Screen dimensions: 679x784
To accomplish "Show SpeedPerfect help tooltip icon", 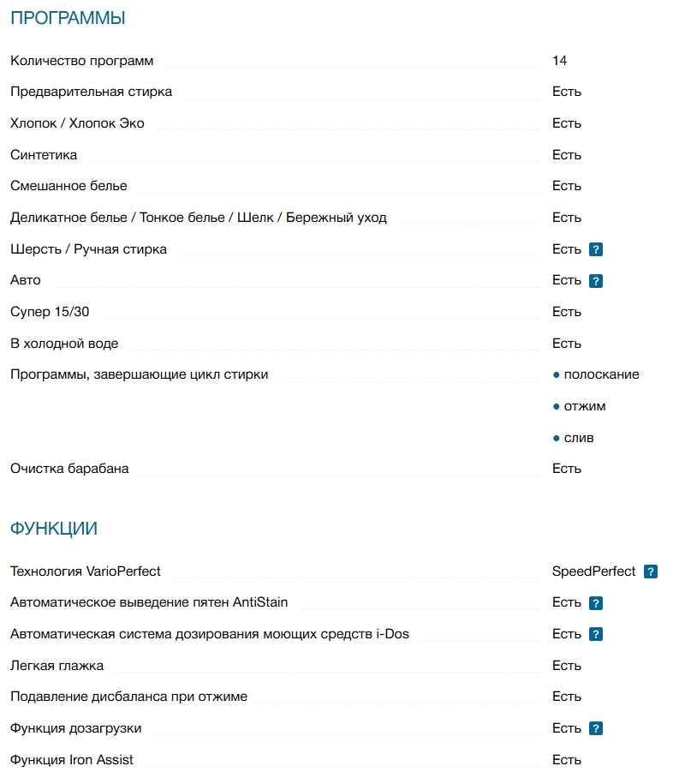I will (x=651, y=572).
